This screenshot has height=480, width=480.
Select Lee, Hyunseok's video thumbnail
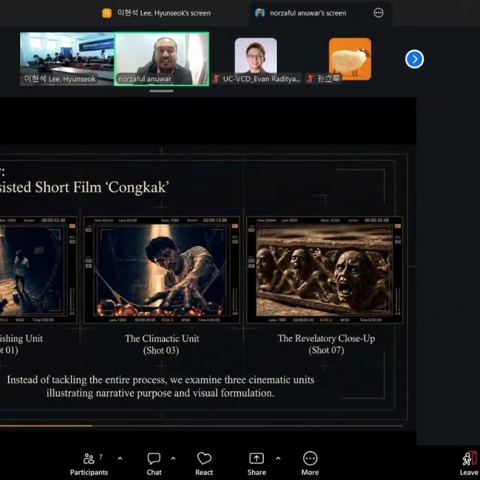click(67, 59)
